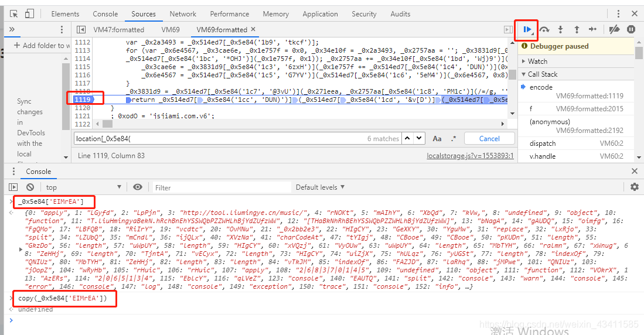This screenshot has width=644, height=335.
Task: Open localstorage.js source link
Action: (470, 156)
